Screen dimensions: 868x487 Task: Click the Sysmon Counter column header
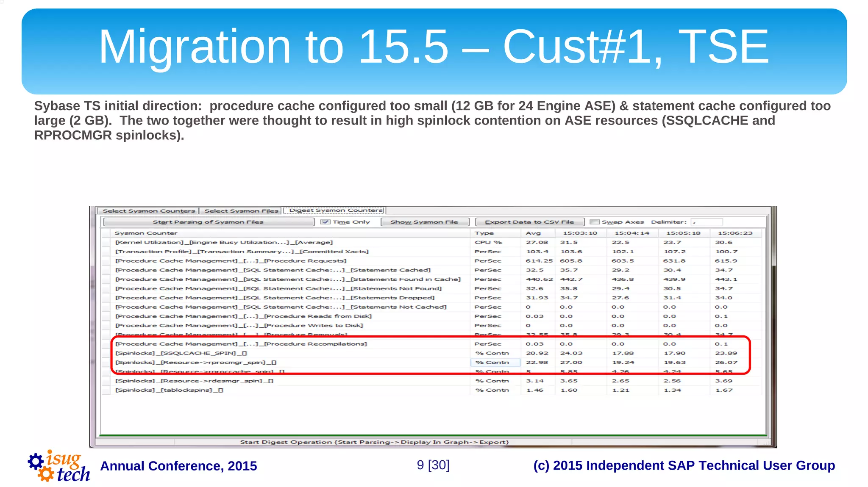[x=290, y=233]
